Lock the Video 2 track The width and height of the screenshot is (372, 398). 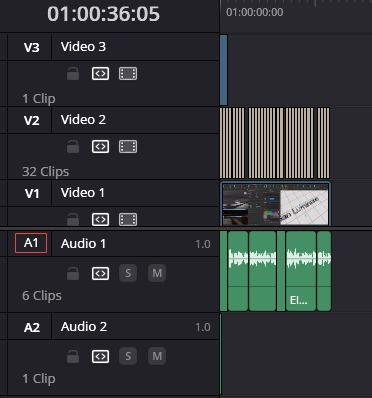73,147
